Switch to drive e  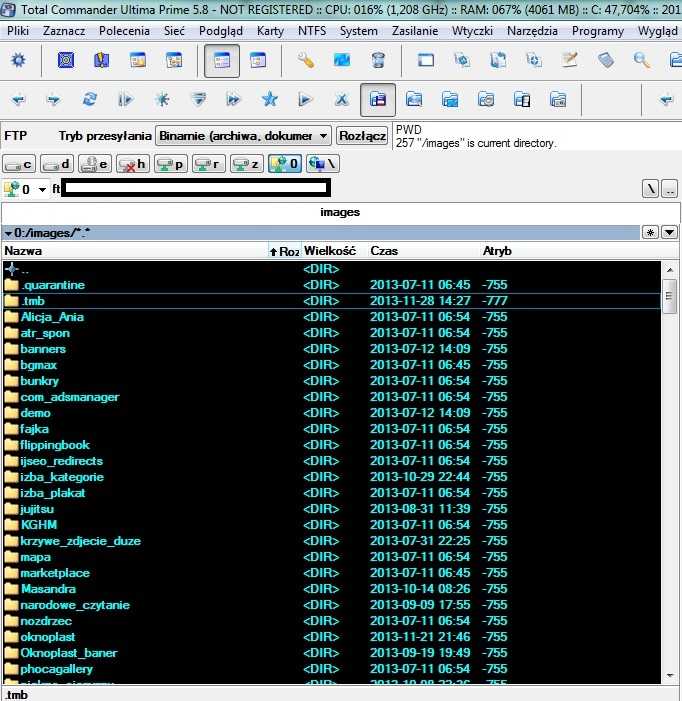click(x=95, y=164)
